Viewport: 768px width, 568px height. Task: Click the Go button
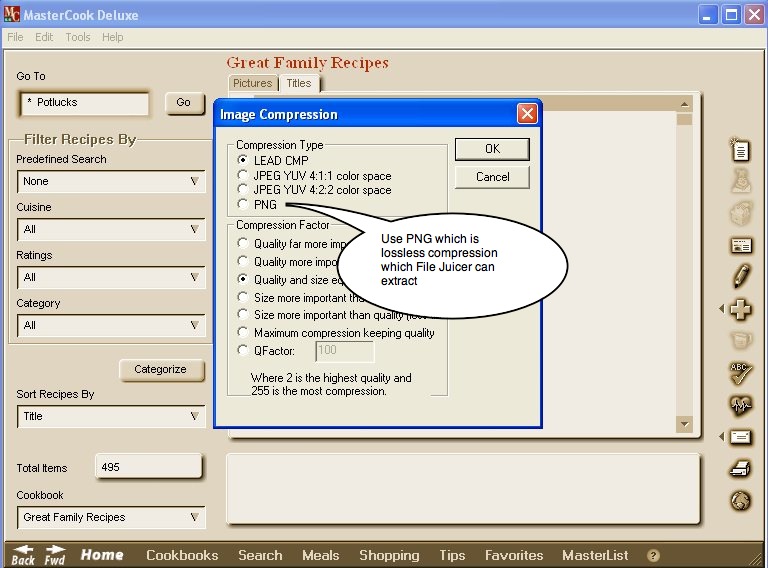pos(184,103)
